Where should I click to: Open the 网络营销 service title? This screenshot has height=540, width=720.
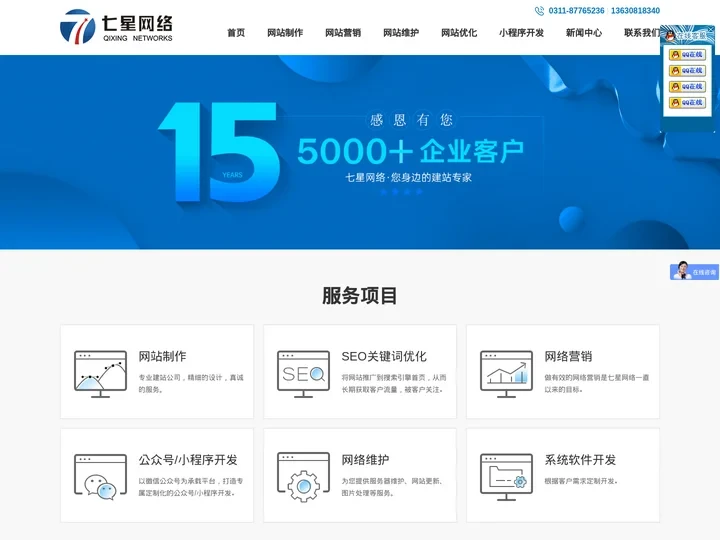568,356
